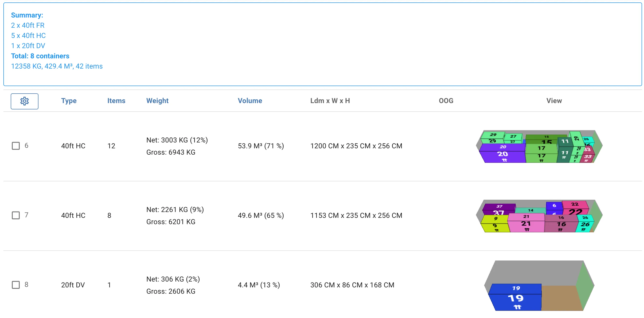Click cyan box 26 in container 7

[585, 225]
